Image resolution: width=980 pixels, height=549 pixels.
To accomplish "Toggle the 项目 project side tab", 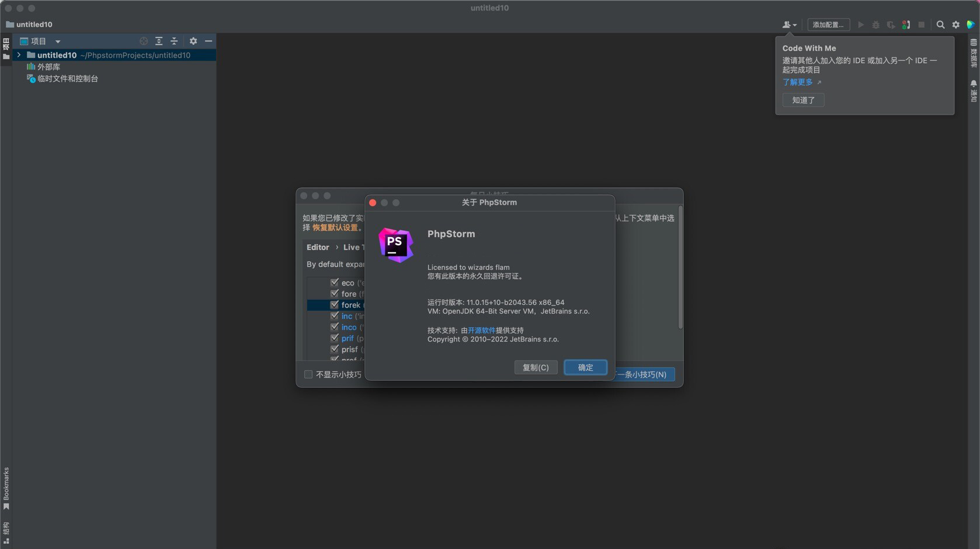I will click(x=6, y=49).
